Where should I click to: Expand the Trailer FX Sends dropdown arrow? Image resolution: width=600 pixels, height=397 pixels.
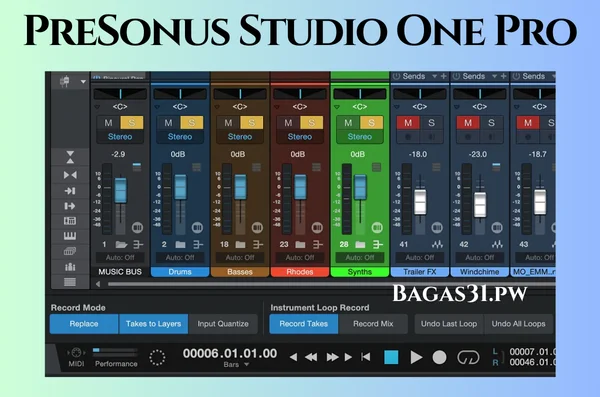pos(434,77)
